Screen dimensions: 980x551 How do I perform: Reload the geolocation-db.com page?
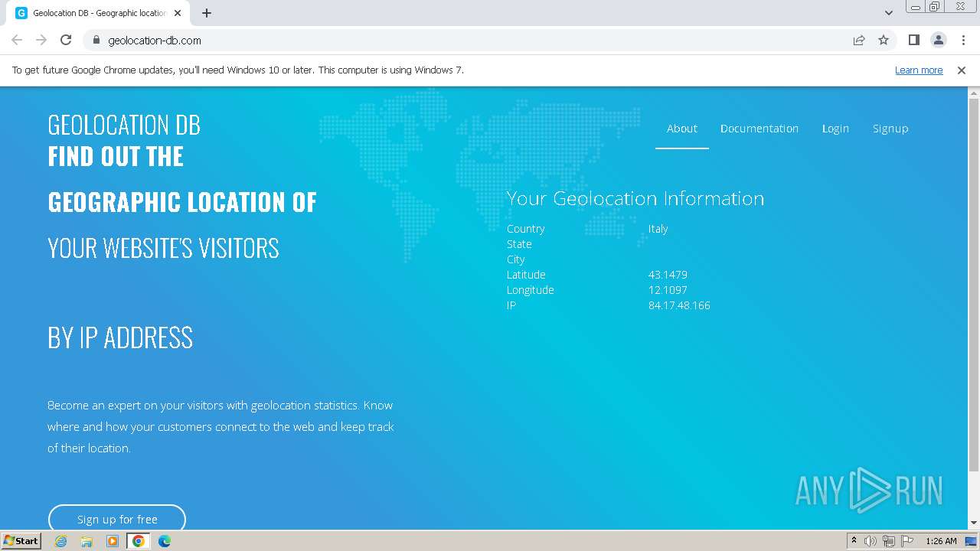[x=66, y=40]
